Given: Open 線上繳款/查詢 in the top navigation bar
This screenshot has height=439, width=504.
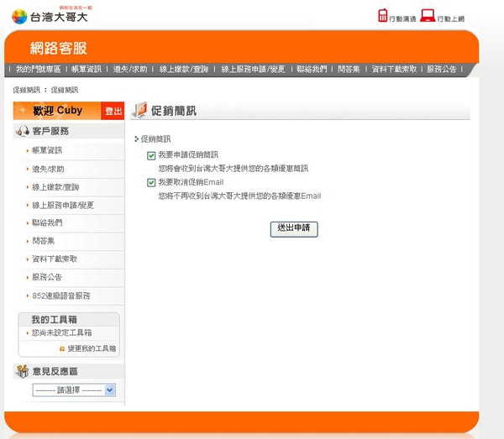Looking at the screenshot, I should [184, 69].
